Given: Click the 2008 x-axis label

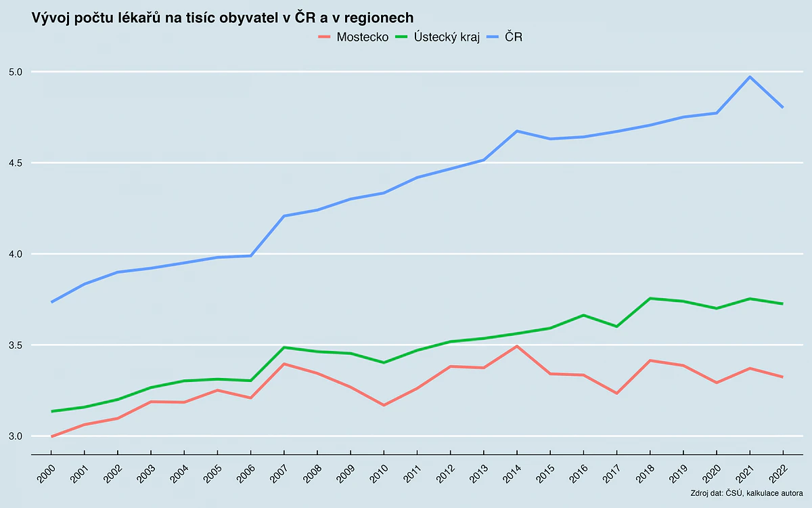Looking at the screenshot, I should click(311, 473).
